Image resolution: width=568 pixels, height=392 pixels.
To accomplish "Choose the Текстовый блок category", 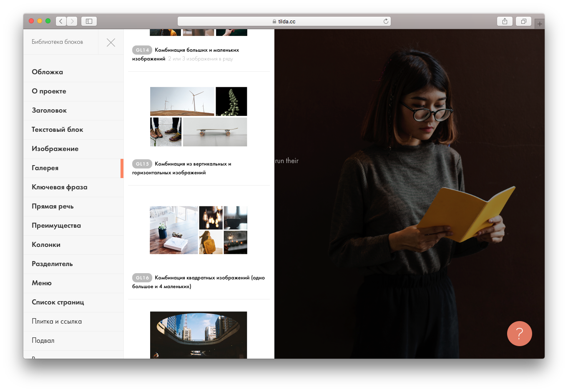I will [x=58, y=130].
